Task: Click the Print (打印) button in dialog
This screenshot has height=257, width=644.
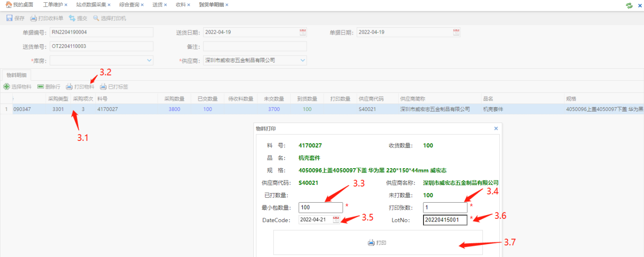Action: click(x=377, y=243)
